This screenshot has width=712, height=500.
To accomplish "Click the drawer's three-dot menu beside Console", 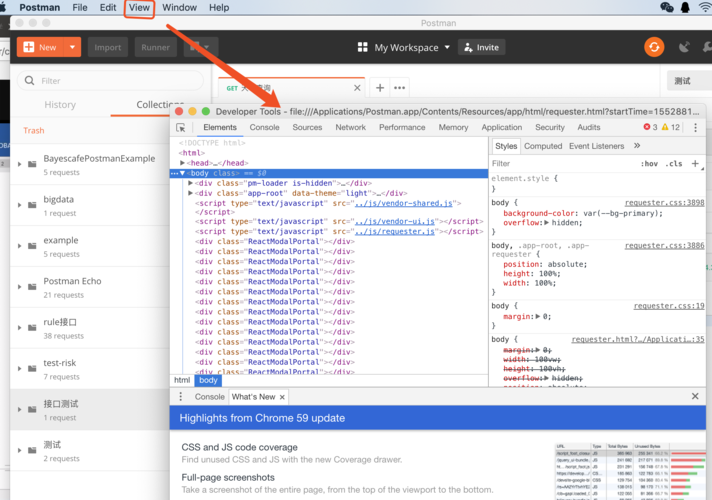I will (181, 397).
